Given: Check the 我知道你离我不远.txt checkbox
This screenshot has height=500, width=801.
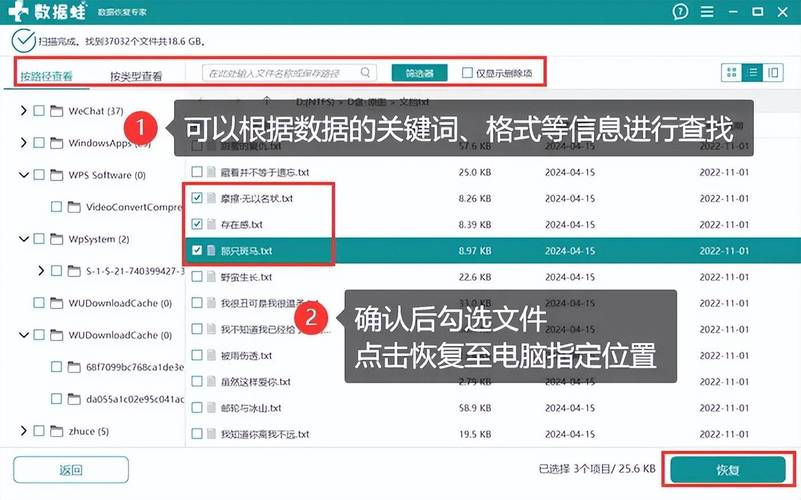Looking at the screenshot, I should click(197, 434).
